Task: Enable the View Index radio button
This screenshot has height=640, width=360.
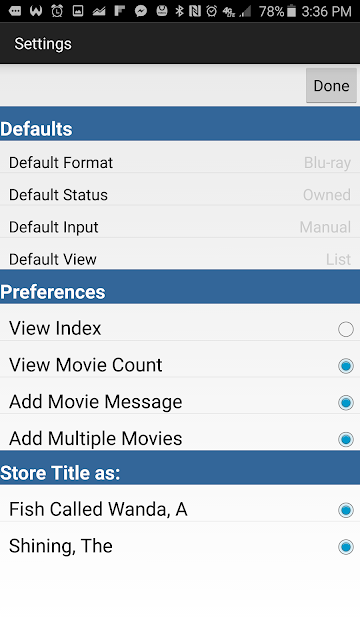Action: point(346,329)
